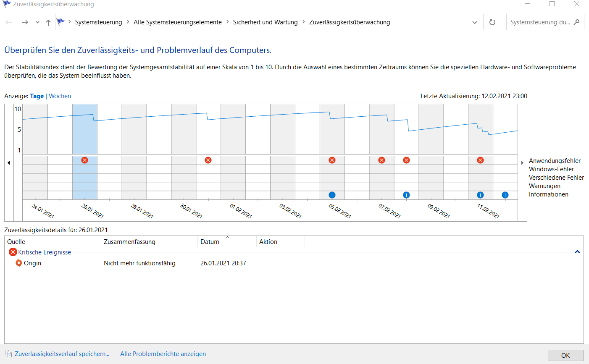Click the Origin application icon in details list

pos(18,263)
